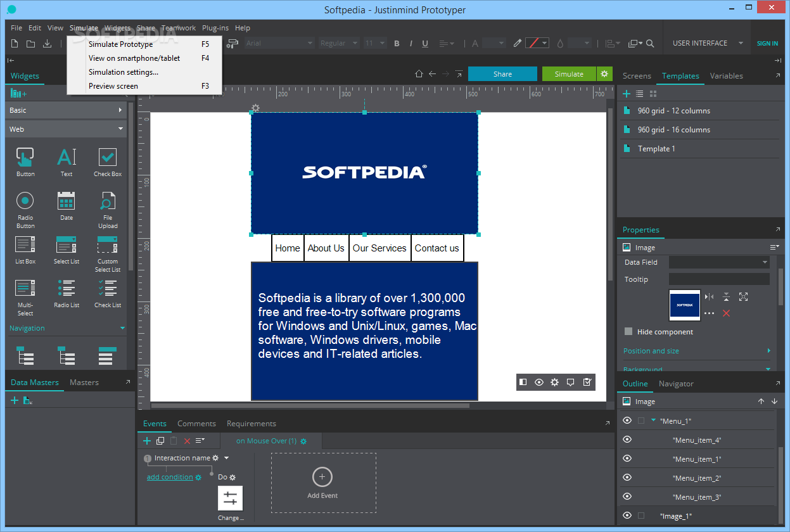This screenshot has height=532, width=790.
Task: Move Image down in outline order
Action: 774,402
